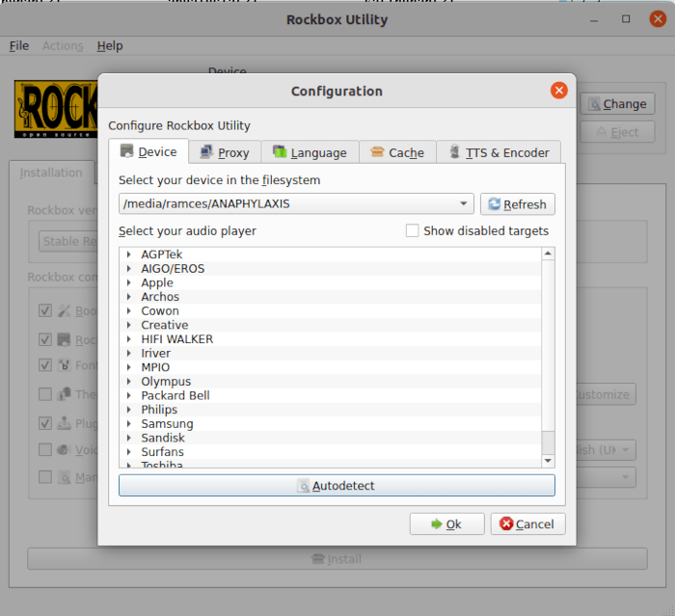Click the magnifier icon on Autodetect
Image resolution: width=675 pixels, height=616 pixels.
[x=303, y=486]
